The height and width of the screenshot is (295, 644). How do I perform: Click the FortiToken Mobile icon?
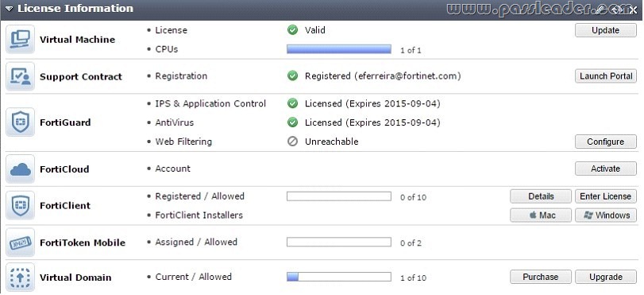(x=20, y=243)
